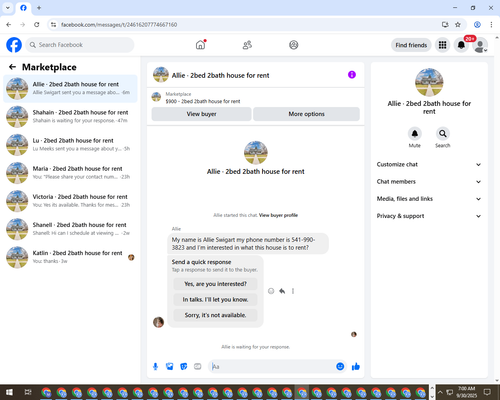Go back in browser history
The width and height of the screenshot is (500, 400).
pos(9,25)
